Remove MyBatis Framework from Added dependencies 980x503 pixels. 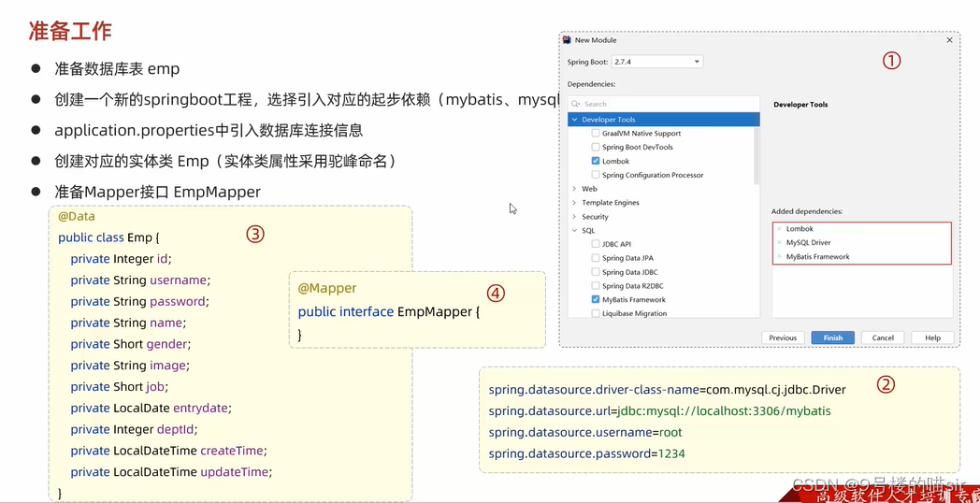click(x=779, y=257)
